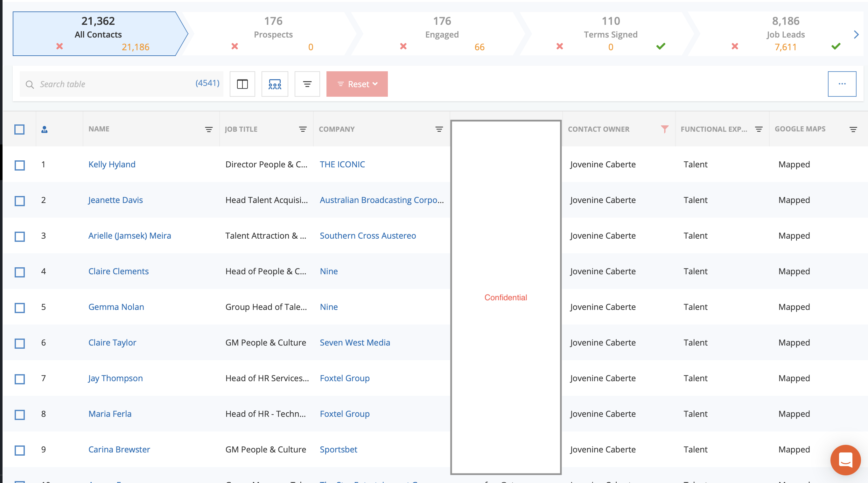Screen dimensions: 868x483
Task: Select the Engaged pipeline stage
Action: coord(441,34)
